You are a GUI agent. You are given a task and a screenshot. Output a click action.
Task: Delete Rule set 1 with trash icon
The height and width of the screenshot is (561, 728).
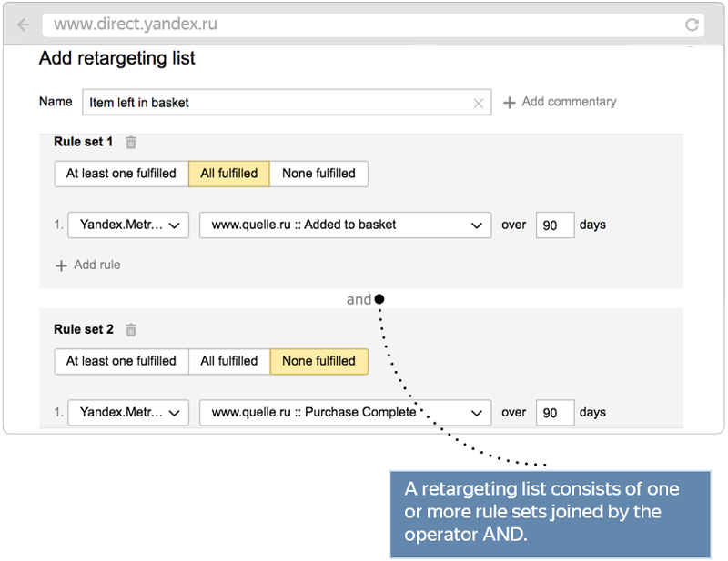point(131,142)
